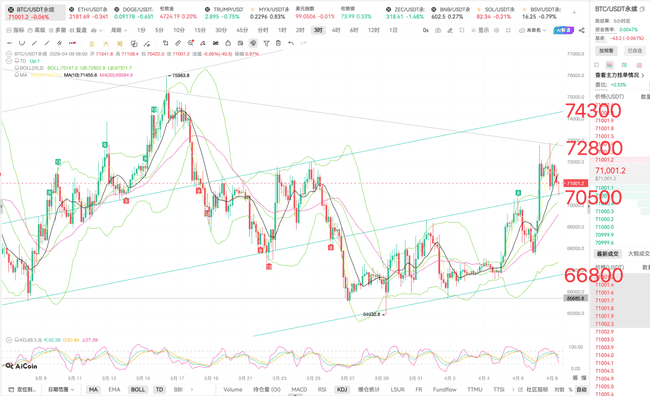Screen dimensions: 650x396
Task: Select the 15分 timeframe
Action: point(200,30)
